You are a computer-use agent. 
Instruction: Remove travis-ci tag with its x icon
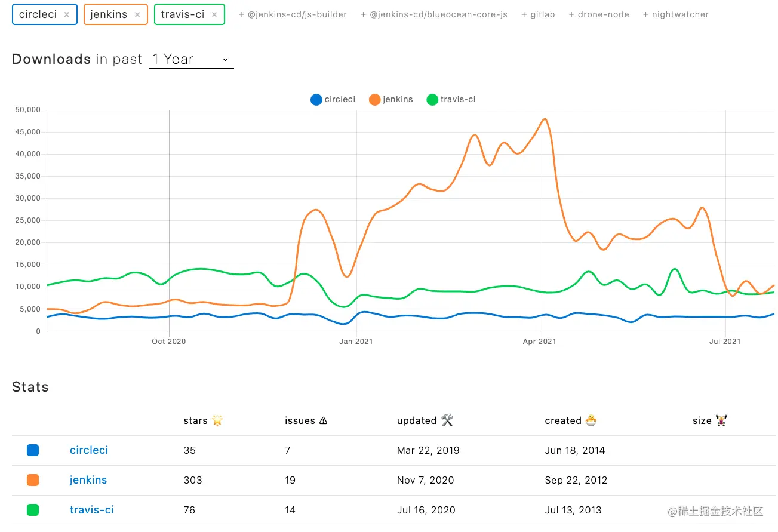214,14
